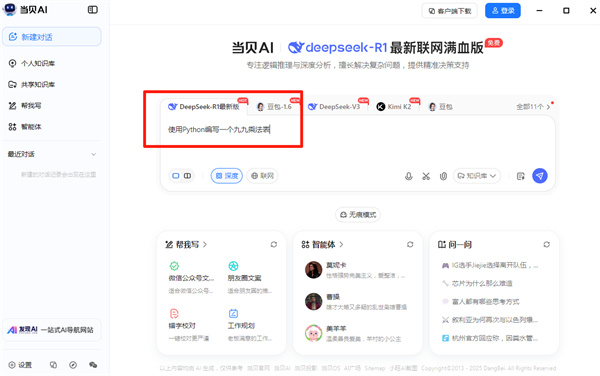This screenshot has width=600, height=376.
Task: Click the microphone voice input icon
Action: pyautogui.click(x=409, y=176)
